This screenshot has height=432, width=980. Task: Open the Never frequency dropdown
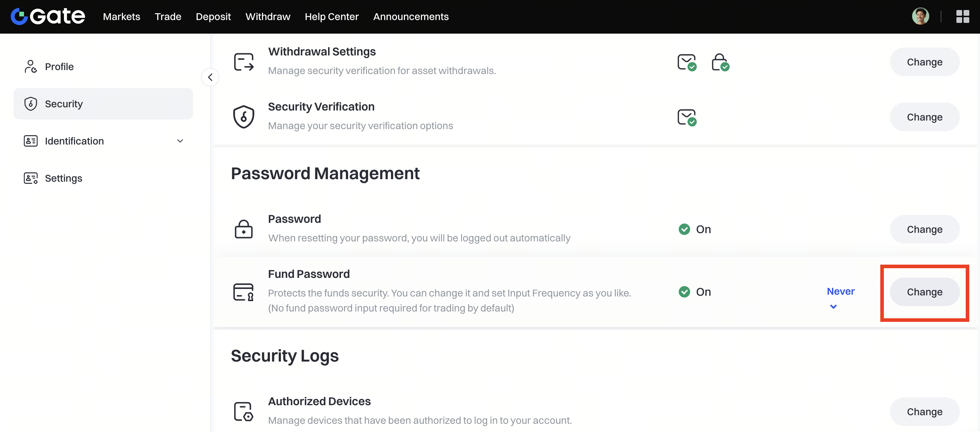pyautogui.click(x=840, y=297)
